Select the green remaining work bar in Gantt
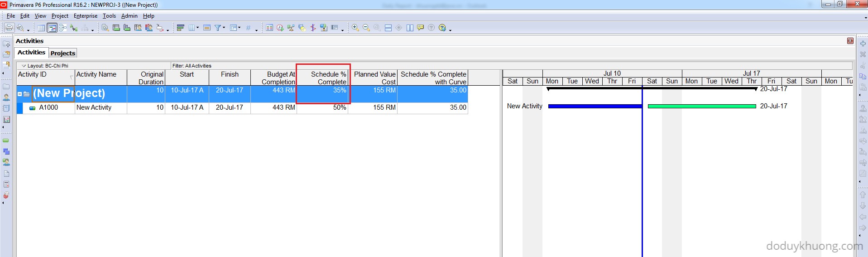Image resolution: width=868 pixels, height=257 pixels. [x=701, y=107]
